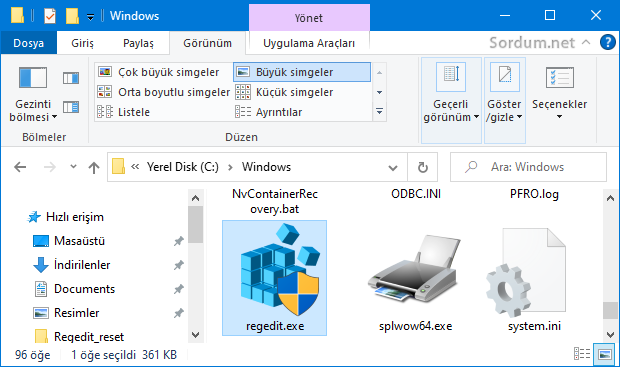Open the Göster/gizle dropdown
This screenshot has width=620, height=367.
click(505, 100)
